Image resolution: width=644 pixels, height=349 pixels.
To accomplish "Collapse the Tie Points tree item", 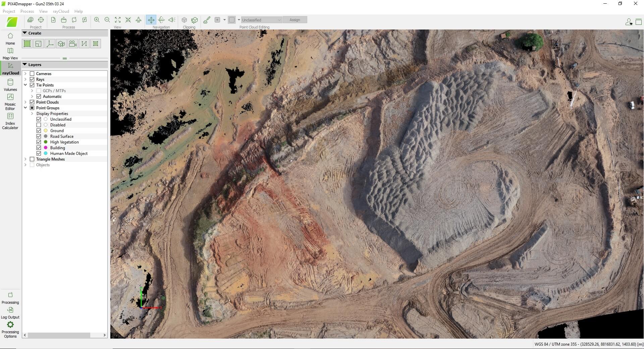I will click(25, 85).
